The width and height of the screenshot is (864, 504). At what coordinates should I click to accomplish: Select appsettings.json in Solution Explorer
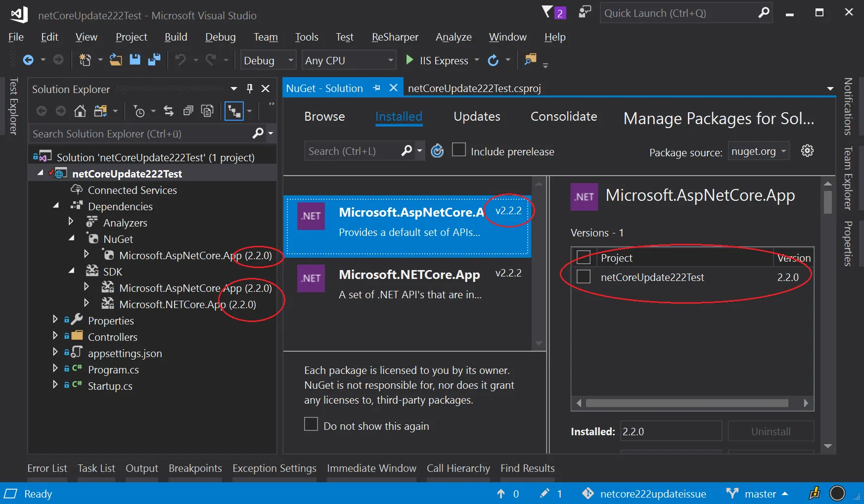coord(125,353)
